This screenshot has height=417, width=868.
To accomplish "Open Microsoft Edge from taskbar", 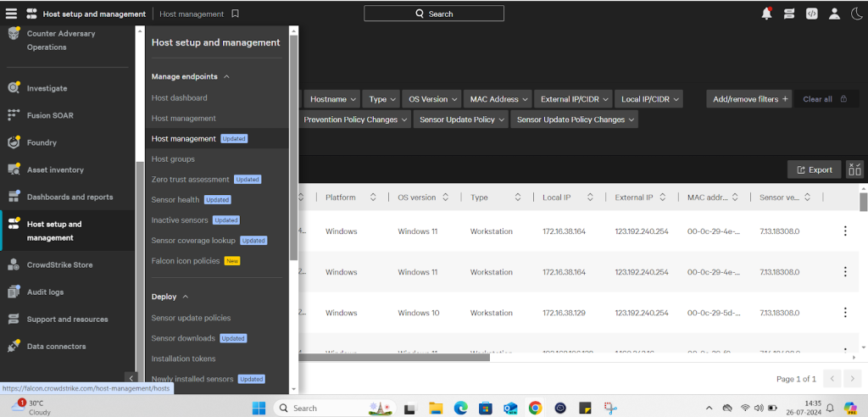I will pos(460,409).
